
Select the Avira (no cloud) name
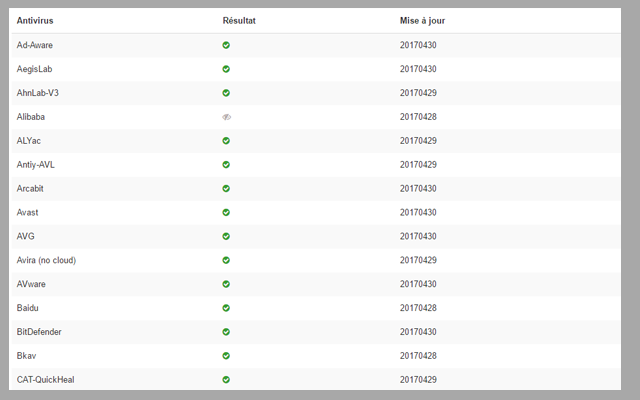click(x=46, y=260)
